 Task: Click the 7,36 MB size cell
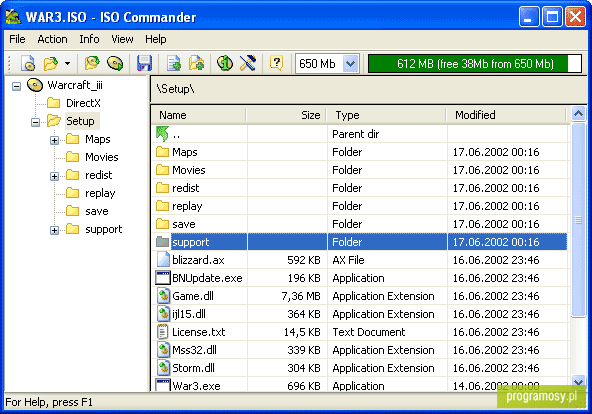pyautogui.click(x=301, y=296)
